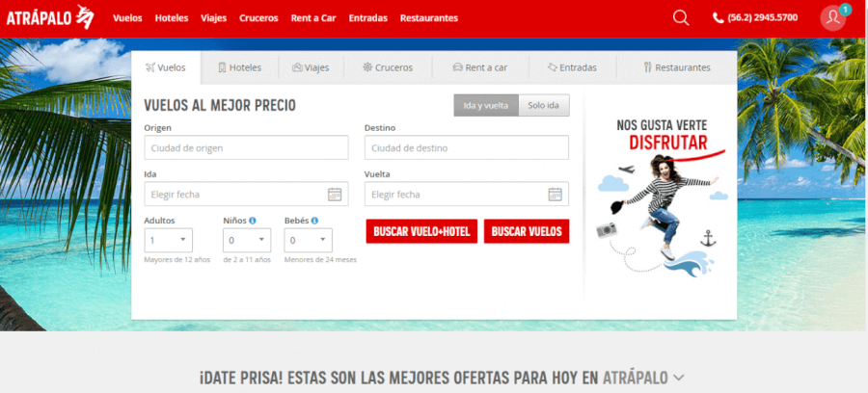
Task: Click the cutlery icon on Restaurantes tab
Action: pyautogui.click(x=648, y=67)
